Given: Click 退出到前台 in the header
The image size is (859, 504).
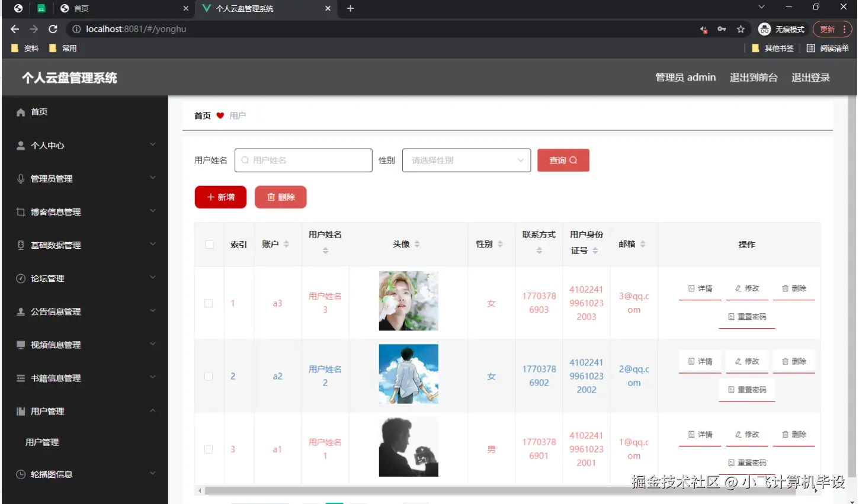Looking at the screenshot, I should [754, 78].
